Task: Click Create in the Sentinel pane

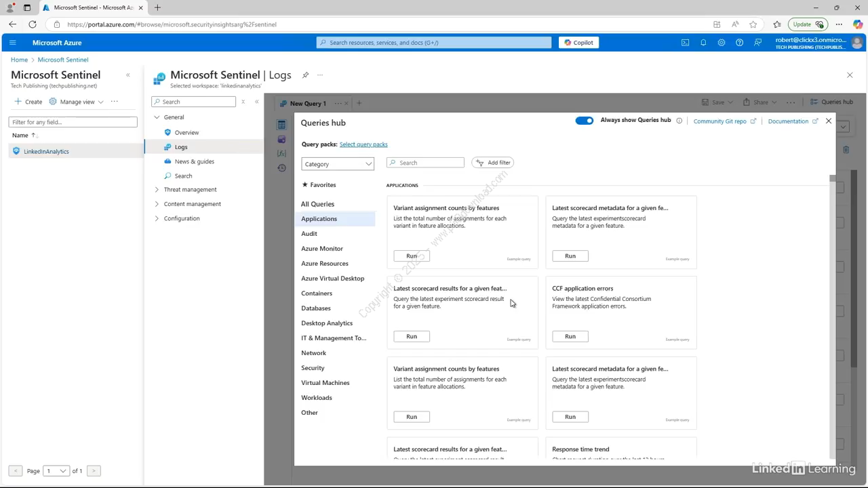Action: click(x=28, y=102)
